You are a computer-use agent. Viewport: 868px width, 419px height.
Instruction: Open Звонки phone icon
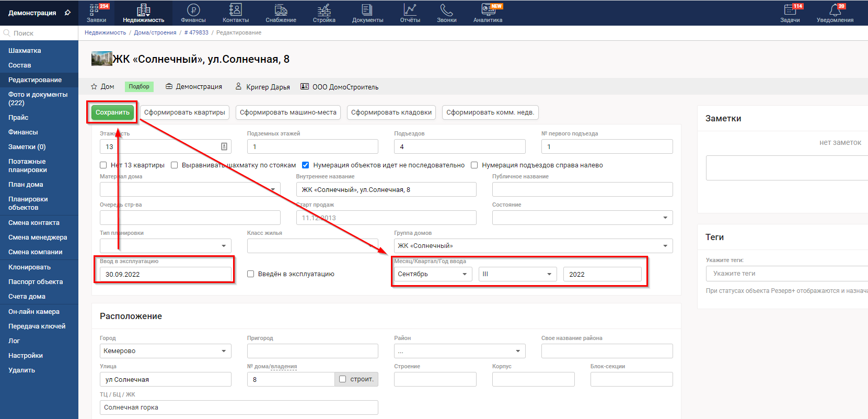(x=446, y=10)
